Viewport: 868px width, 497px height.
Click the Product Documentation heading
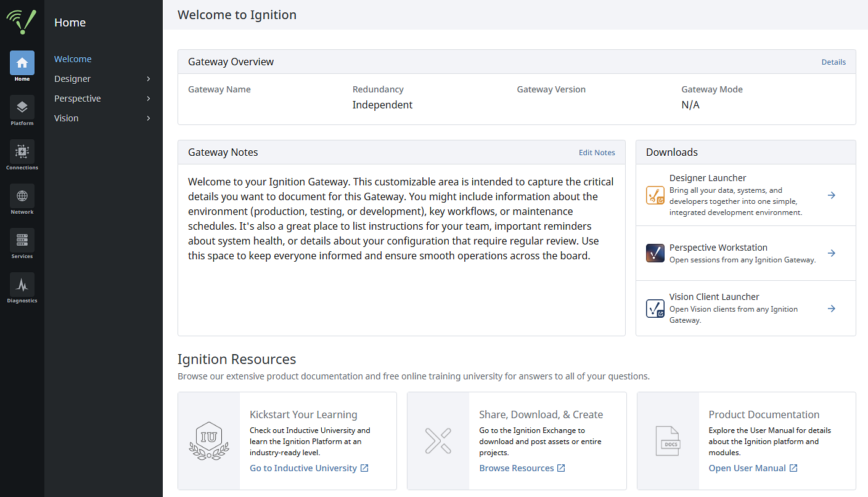tap(764, 414)
